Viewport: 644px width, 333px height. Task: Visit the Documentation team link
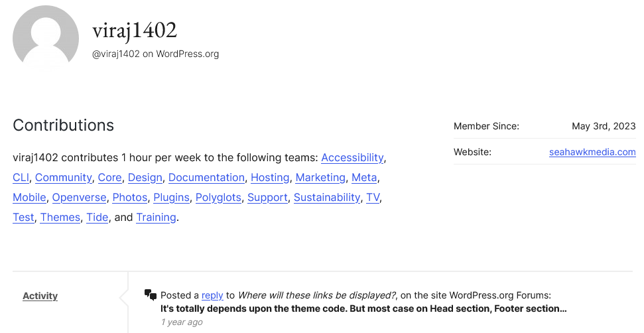click(206, 177)
